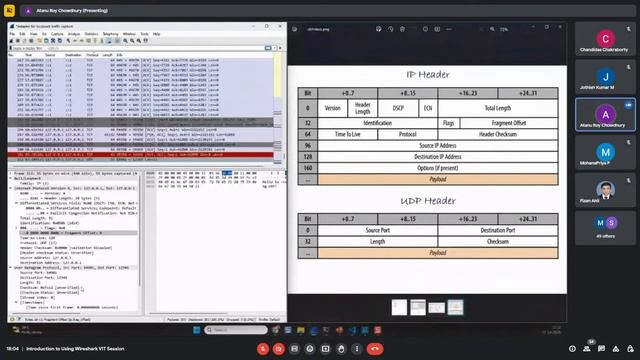Click the display filter input field
640x360 pixels.
pos(139,48)
